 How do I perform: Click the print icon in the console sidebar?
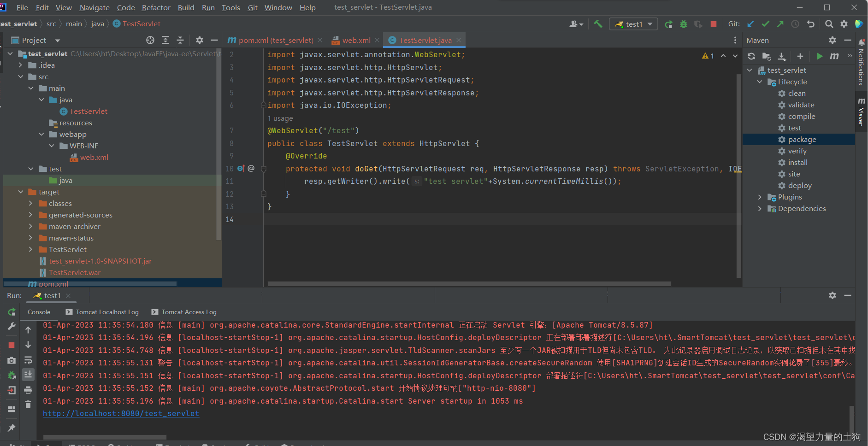[x=28, y=390]
